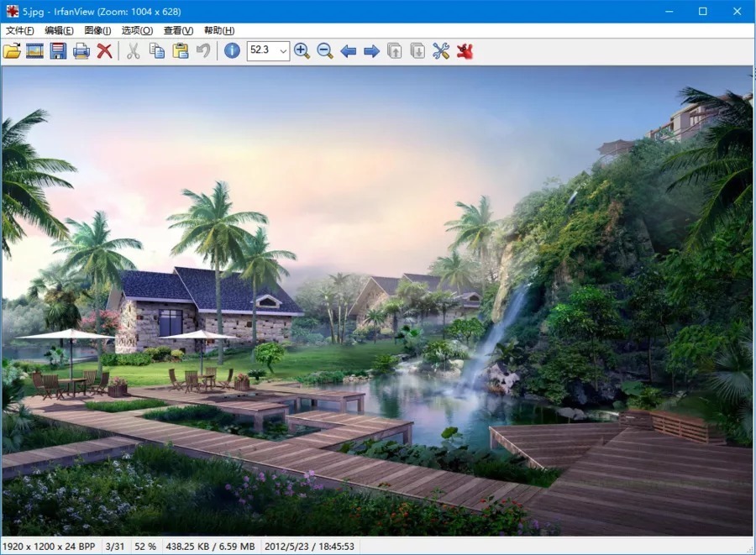
Task: Go to next image with right arrow
Action: point(371,51)
